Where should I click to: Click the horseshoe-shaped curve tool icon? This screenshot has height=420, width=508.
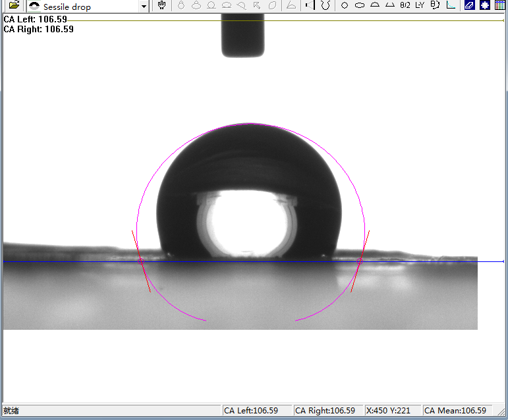click(325, 5)
